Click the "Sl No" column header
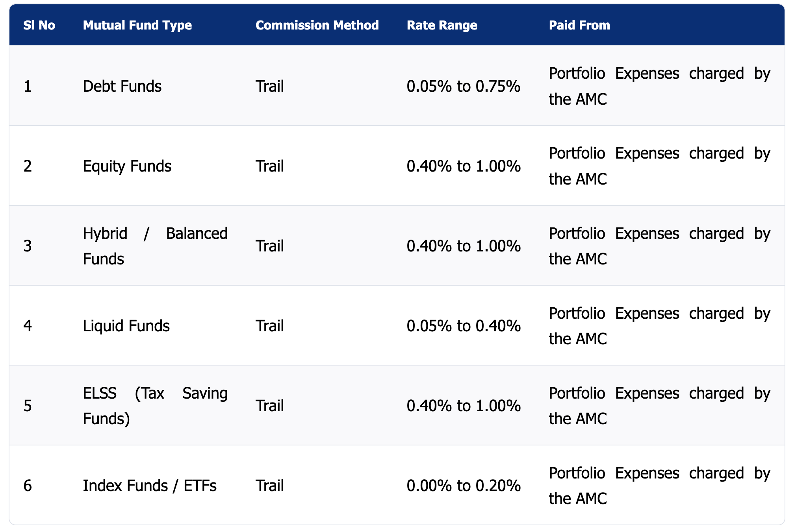Viewport: 794px width, 532px height. coord(39,25)
